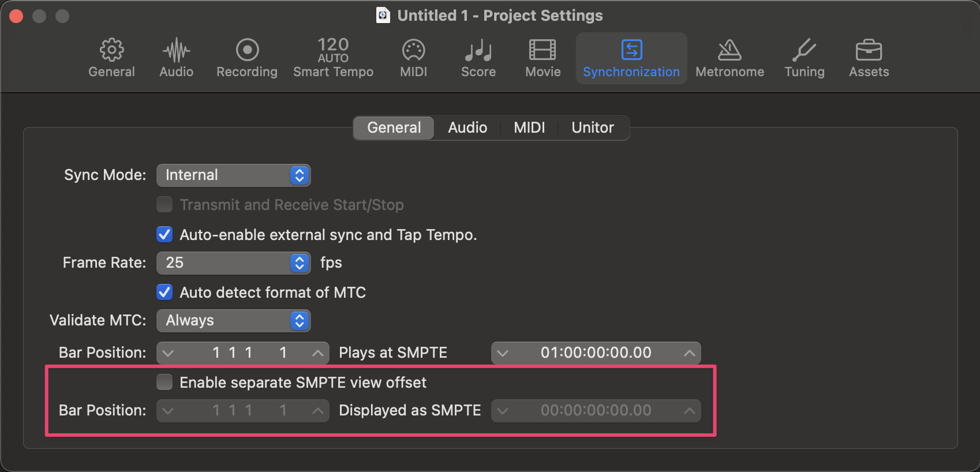Uncheck Auto detect format of MTC

165,293
